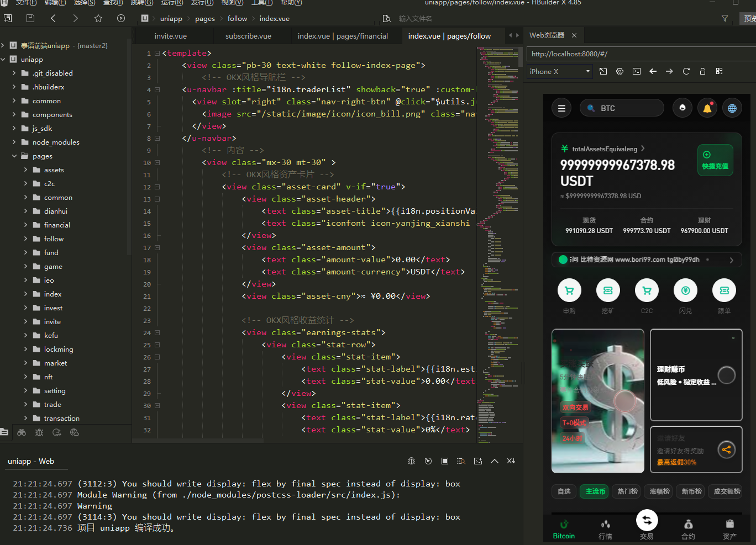Click the save file icon in toolbar
The image size is (756, 545).
click(30, 18)
